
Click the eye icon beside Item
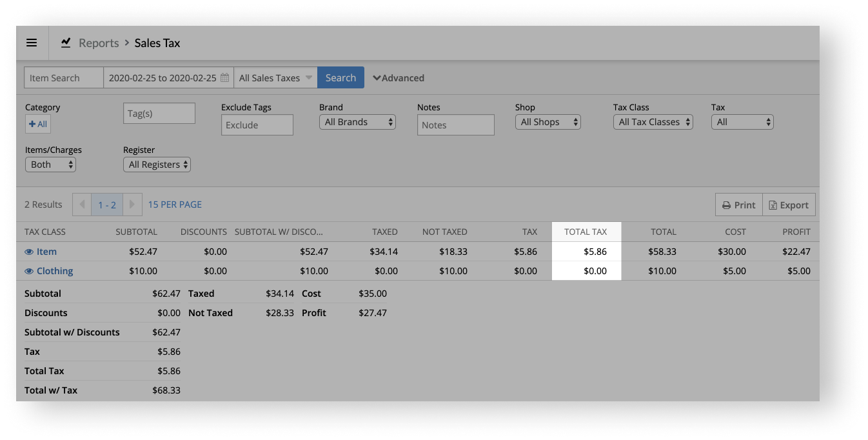(29, 252)
